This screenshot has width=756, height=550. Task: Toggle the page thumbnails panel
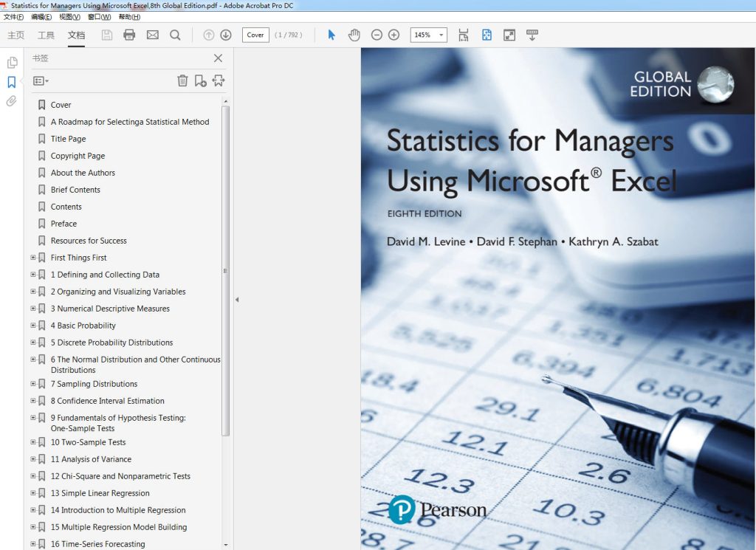coord(10,63)
